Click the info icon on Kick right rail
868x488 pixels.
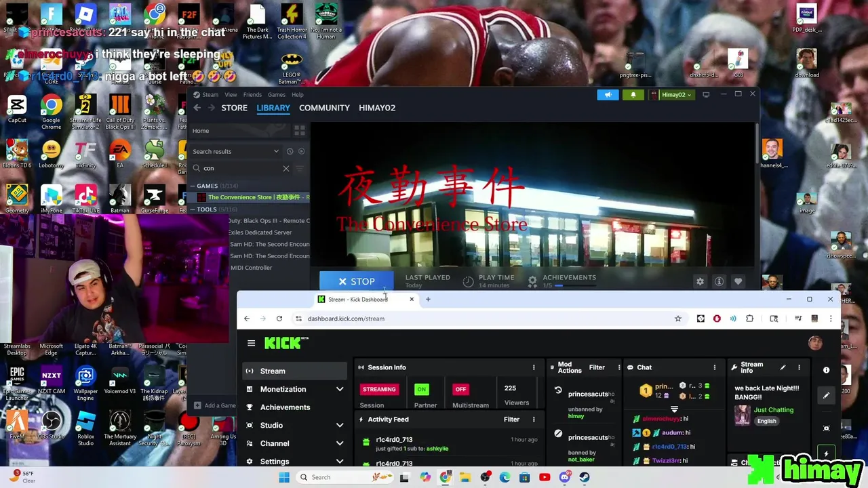(826, 370)
